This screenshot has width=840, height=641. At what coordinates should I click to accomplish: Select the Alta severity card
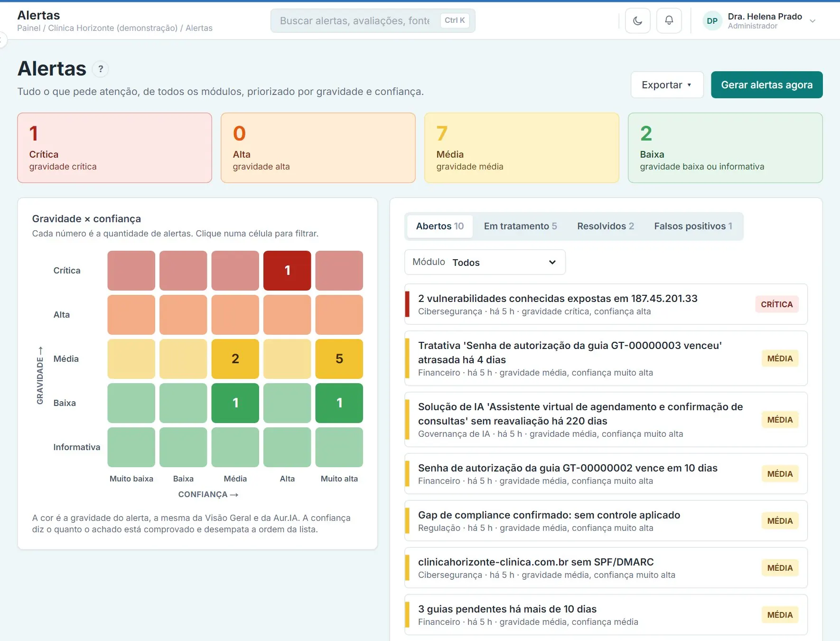(x=318, y=148)
